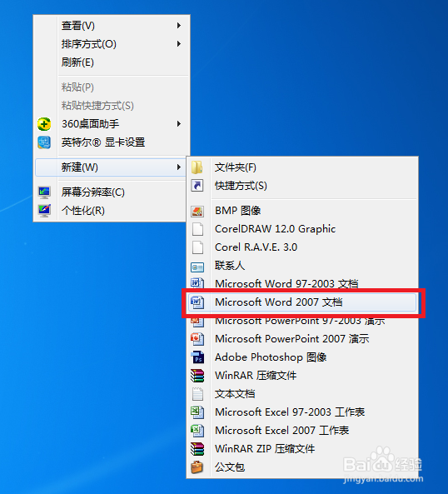448x494 pixels.
Task: Click the blank page icon for Corel R.A.V.E.
Action: pyautogui.click(x=197, y=247)
